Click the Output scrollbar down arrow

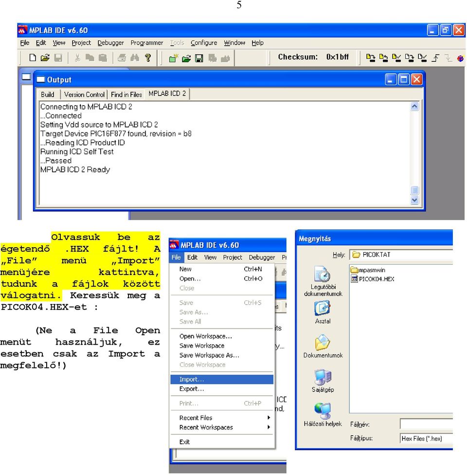click(414, 200)
